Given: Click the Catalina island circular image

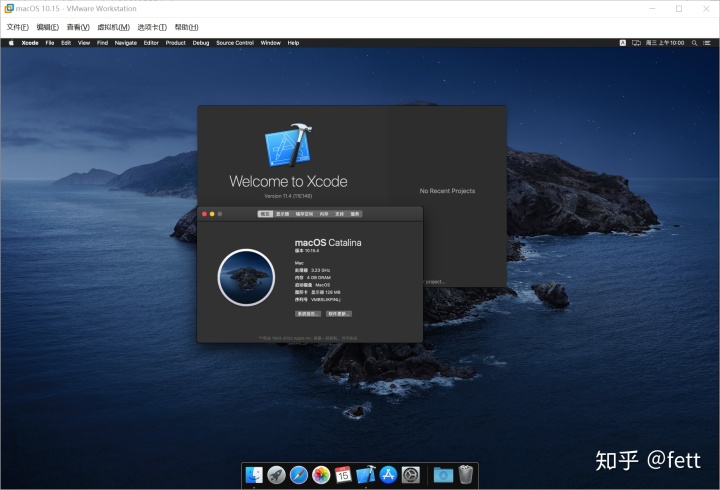Looking at the screenshot, I should coord(246,277).
